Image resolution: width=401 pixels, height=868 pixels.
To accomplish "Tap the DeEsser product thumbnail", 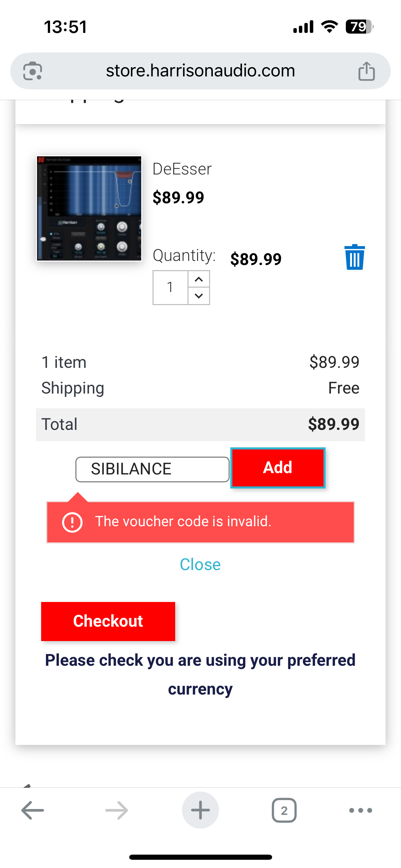I will (x=89, y=208).
